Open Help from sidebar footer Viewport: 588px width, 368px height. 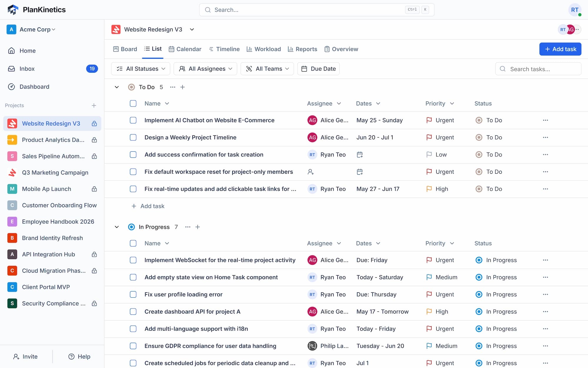79,357
